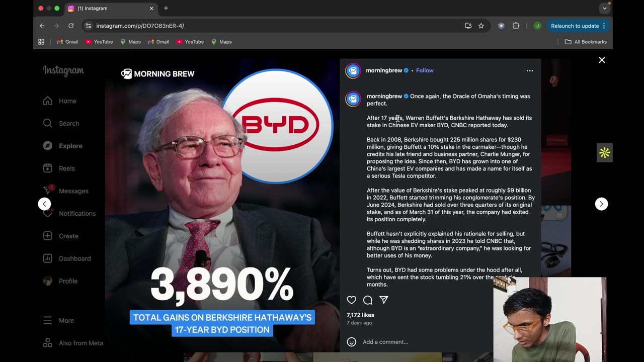The height and width of the screenshot is (362, 644).
Task: Bookmark this page with star icon
Action: (x=481, y=26)
